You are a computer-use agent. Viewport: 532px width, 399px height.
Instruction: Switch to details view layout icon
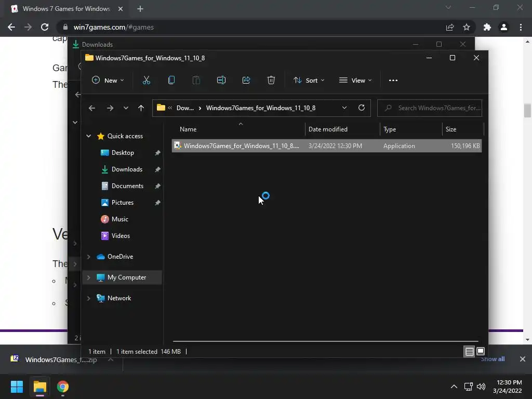pos(469,352)
